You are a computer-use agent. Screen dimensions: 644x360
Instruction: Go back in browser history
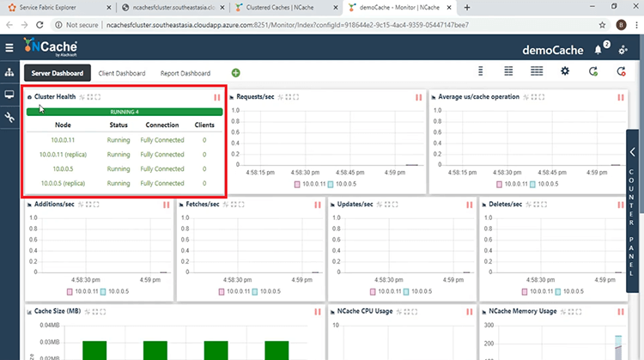pos(9,25)
